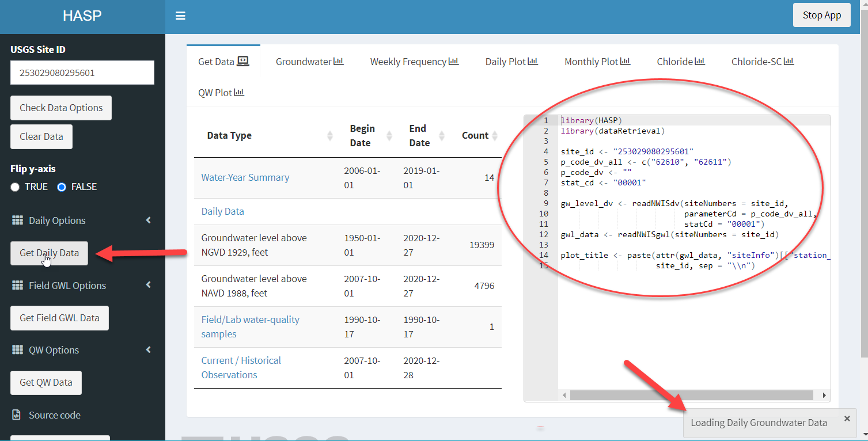Viewport: 868px width, 441px height.
Task: Click the USGS Site ID input field
Action: (82, 73)
